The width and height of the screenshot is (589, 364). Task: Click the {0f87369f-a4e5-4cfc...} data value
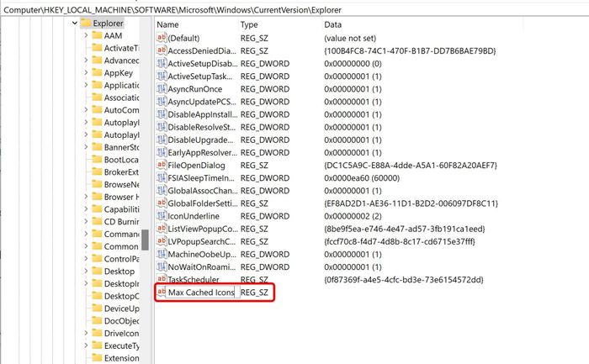[404, 280]
